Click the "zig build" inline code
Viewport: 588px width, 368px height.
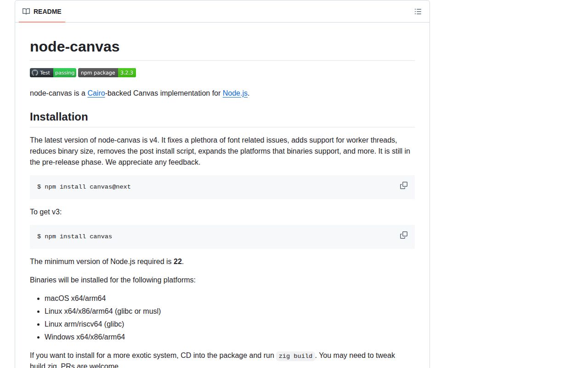coord(295,356)
